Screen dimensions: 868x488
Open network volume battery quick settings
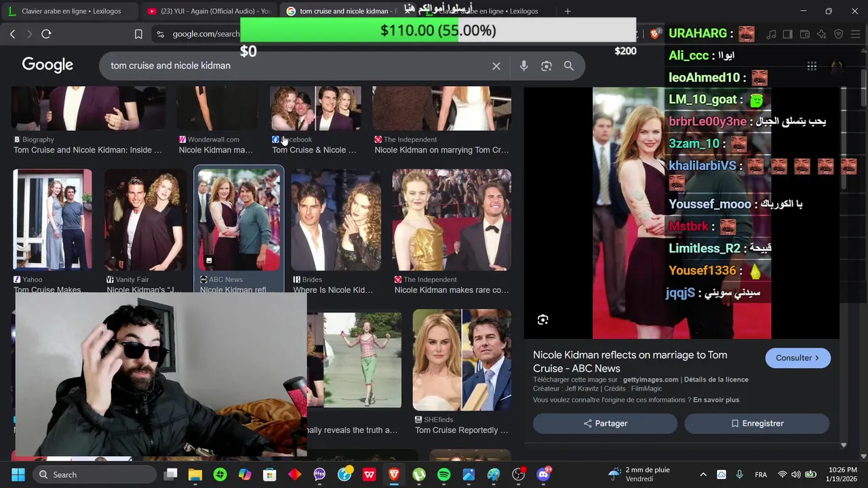point(796,474)
